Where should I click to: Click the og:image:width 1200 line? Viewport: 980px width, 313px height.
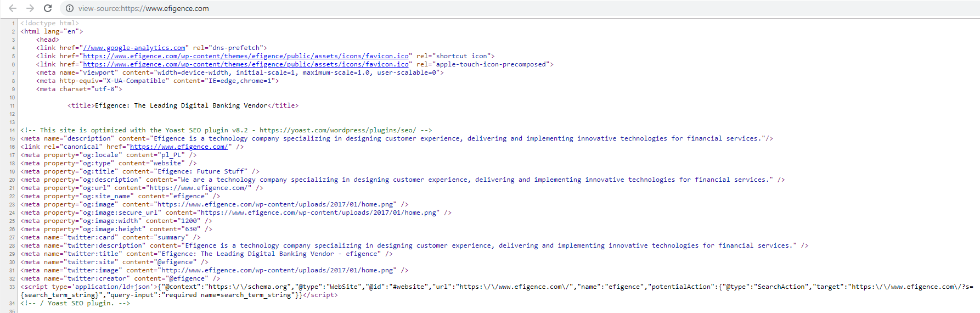(116, 221)
